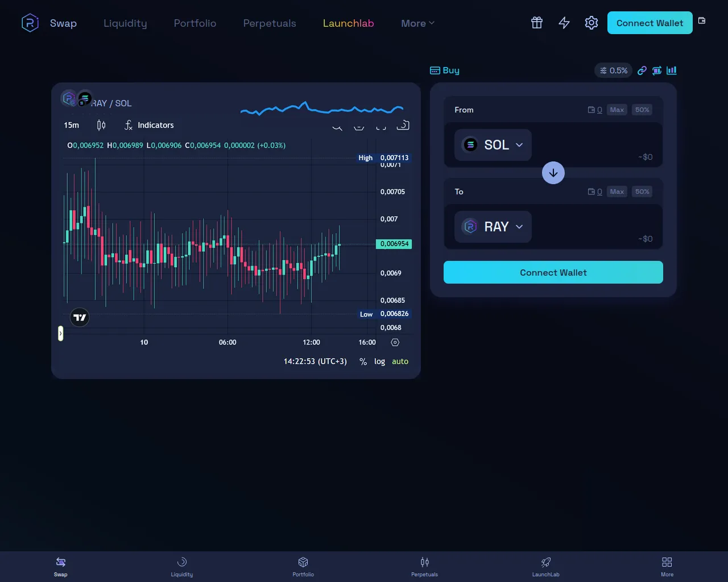Toggle log scale on the chart
Image resolution: width=728 pixels, height=582 pixels.
coord(379,361)
